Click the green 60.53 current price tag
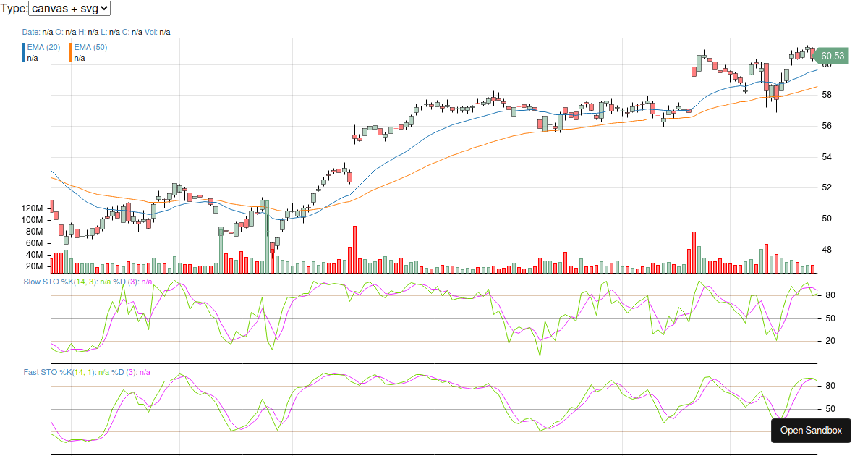Screen dimensions: 868x456 tap(832, 56)
